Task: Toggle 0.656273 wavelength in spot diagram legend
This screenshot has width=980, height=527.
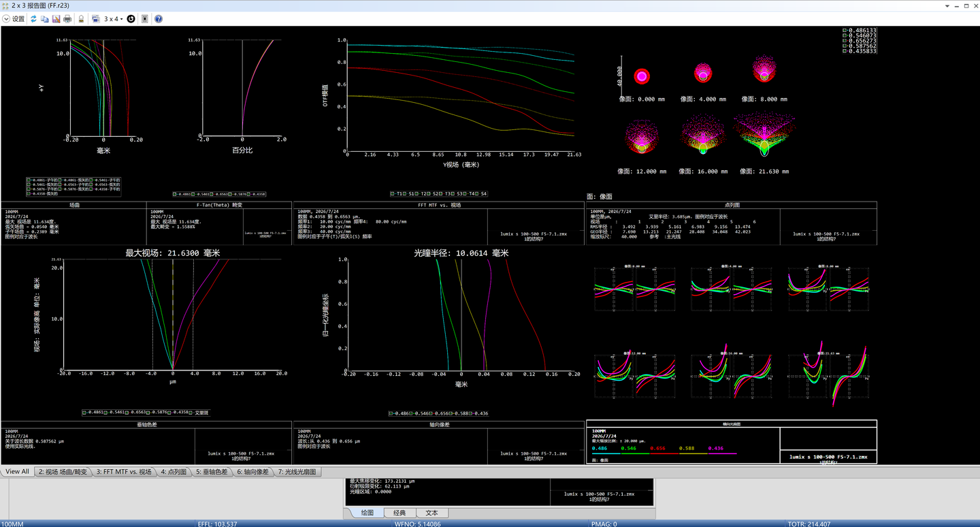Action: click(x=845, y=41)
